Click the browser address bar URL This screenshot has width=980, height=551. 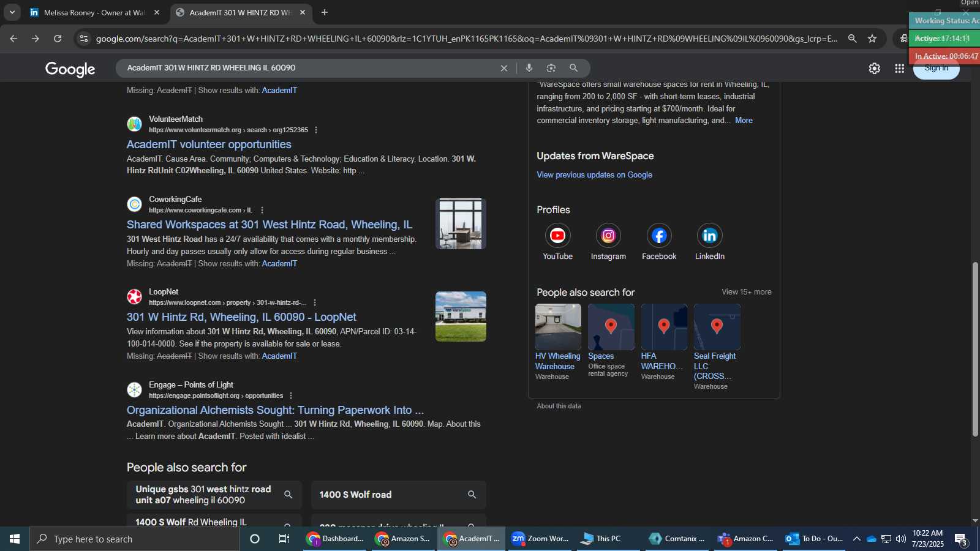(x=467, y=39)
